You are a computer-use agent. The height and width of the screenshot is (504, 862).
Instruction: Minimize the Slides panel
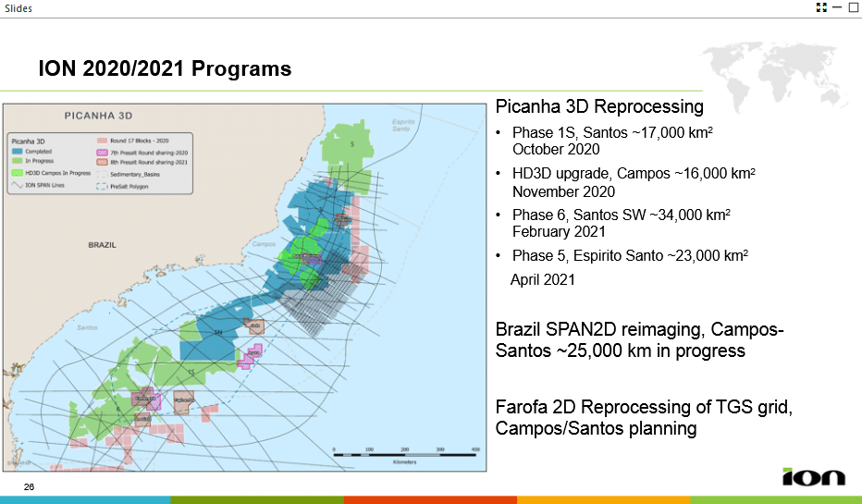point(837,7)
